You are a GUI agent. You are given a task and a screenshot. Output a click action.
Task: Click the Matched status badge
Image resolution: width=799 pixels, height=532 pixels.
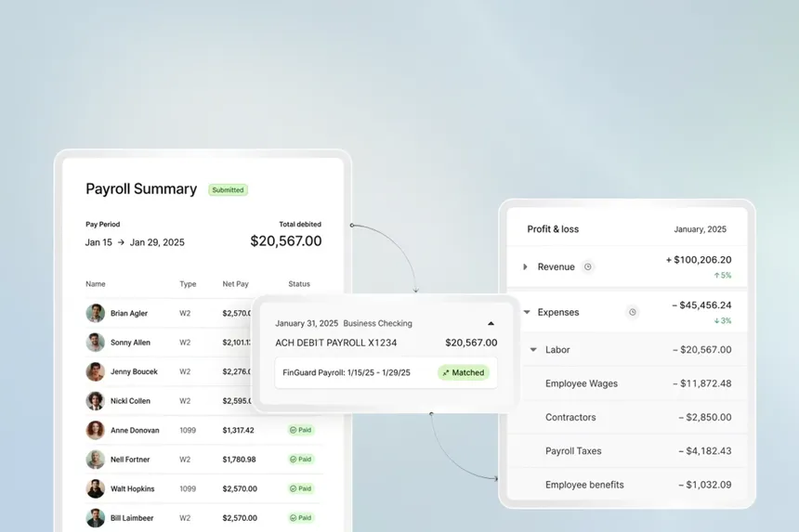pyautogui.click(x=464, y=372)
